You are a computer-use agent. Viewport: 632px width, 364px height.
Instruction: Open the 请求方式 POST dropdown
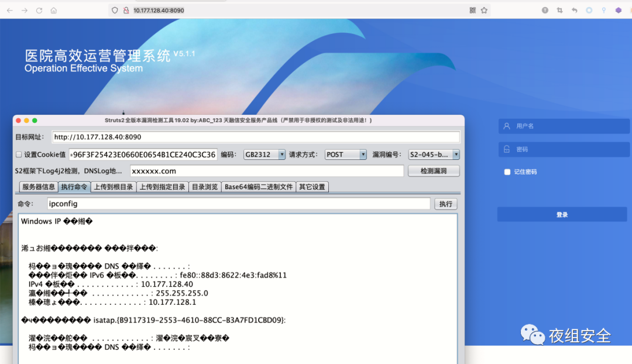coord(345,154)
